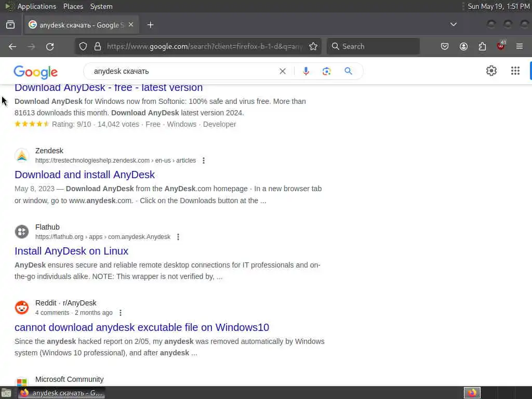
Task: Open Google quick settings gear
Action: pyautogui.click(x=491, y=71)
